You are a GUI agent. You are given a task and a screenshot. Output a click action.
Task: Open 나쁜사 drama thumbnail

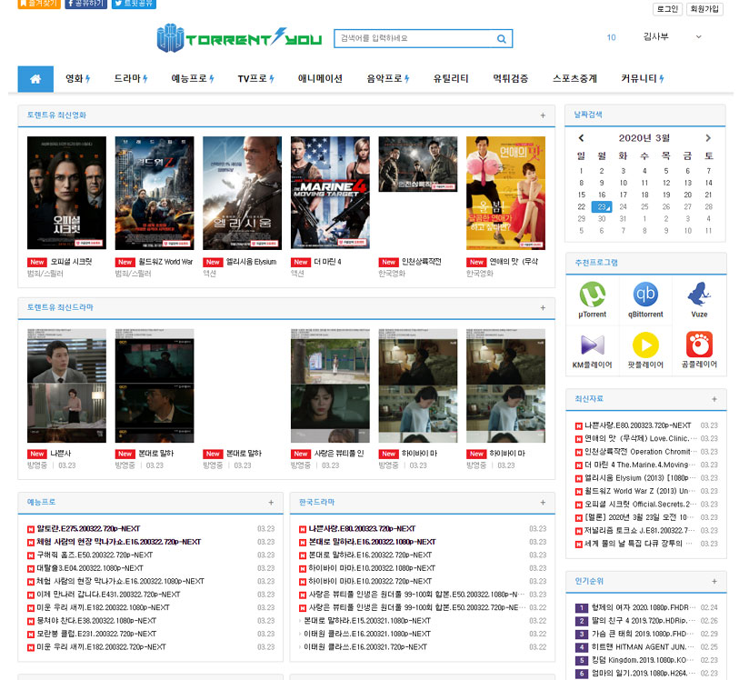point(66,385)
